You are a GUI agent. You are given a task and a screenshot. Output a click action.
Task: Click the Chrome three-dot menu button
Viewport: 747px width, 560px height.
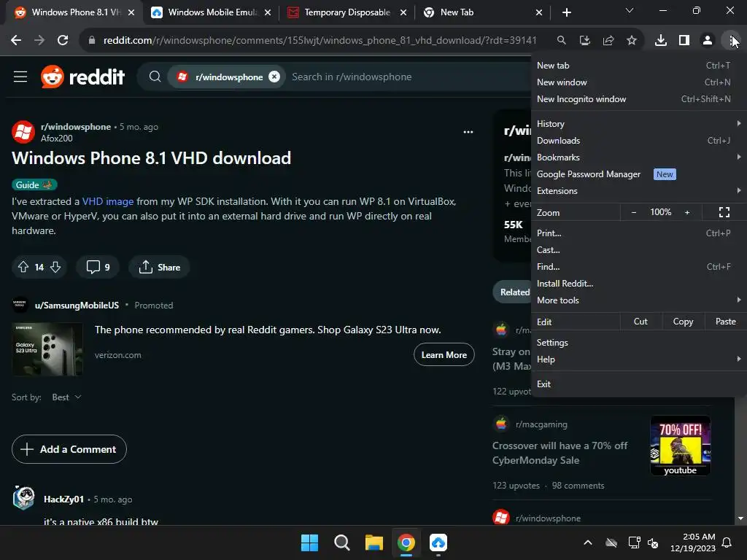coord(731,41)
